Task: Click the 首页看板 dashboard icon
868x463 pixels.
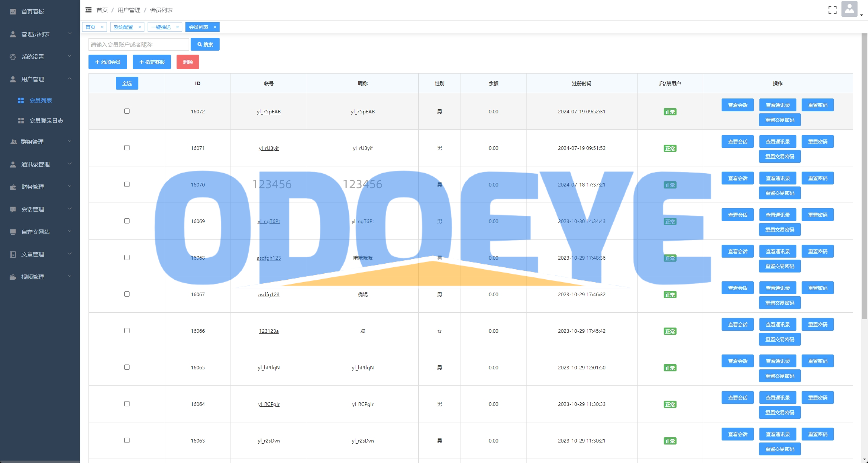Action: tap(13, 12)
